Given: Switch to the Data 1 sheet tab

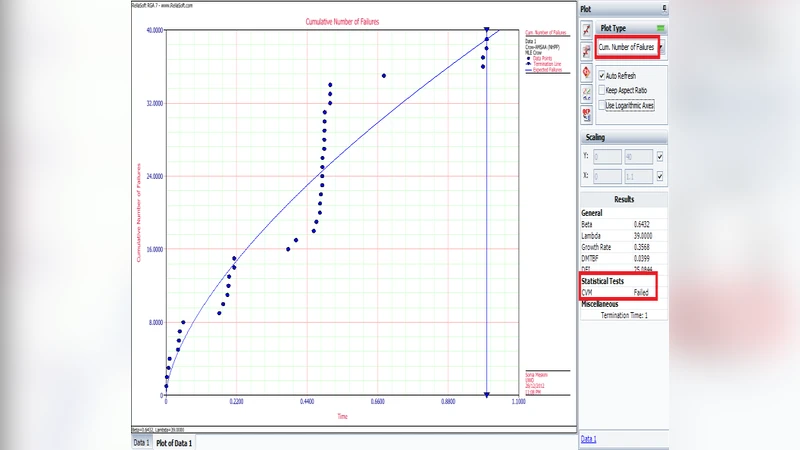Looking at the screenshot, I should tap(141, 442).
